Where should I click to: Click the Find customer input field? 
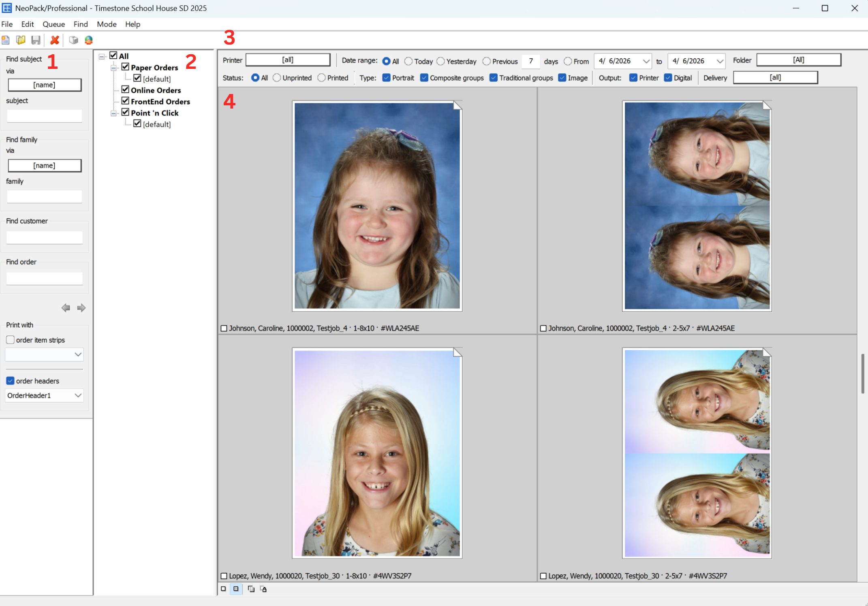coord(45,237)
